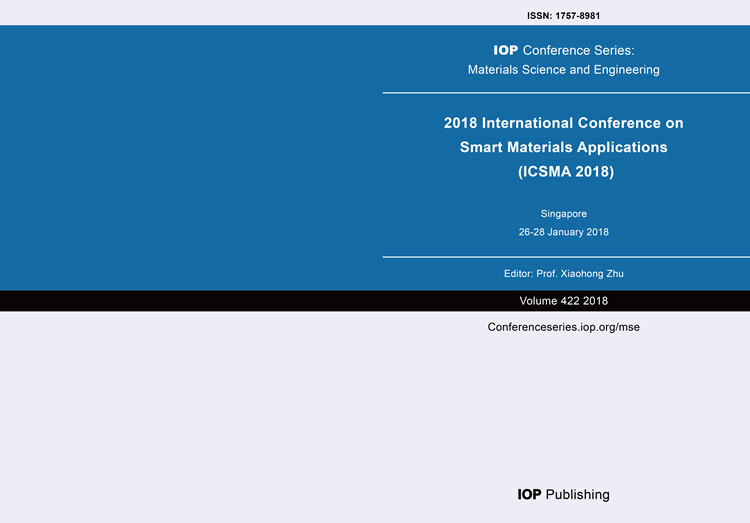Click the 2018 International Conference on title line

point(563,123)
